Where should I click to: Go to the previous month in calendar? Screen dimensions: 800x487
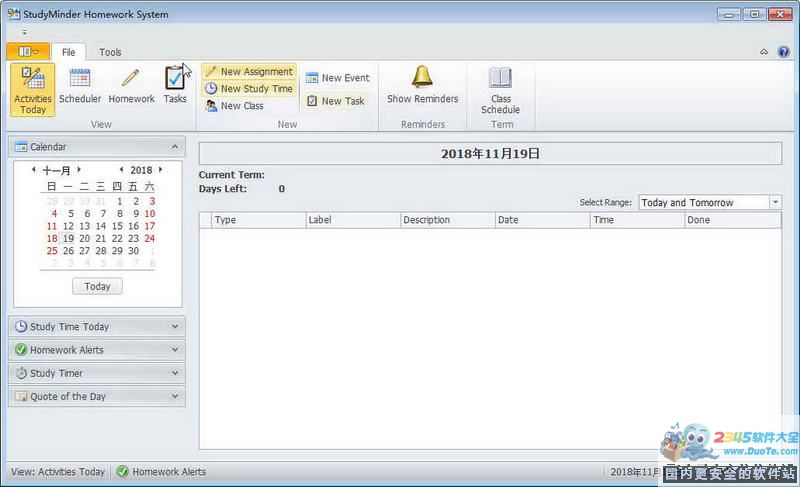(34, 169)
